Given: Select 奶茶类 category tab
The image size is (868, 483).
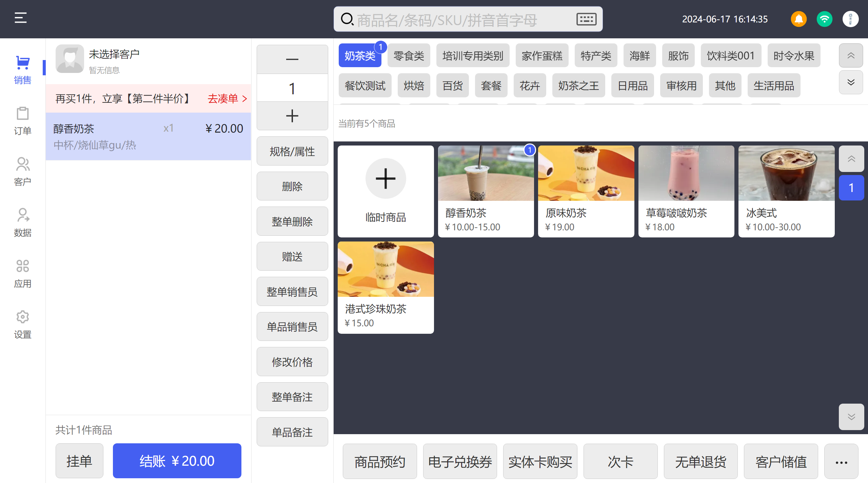Looking at the screenshot, I should pos(360,56).
